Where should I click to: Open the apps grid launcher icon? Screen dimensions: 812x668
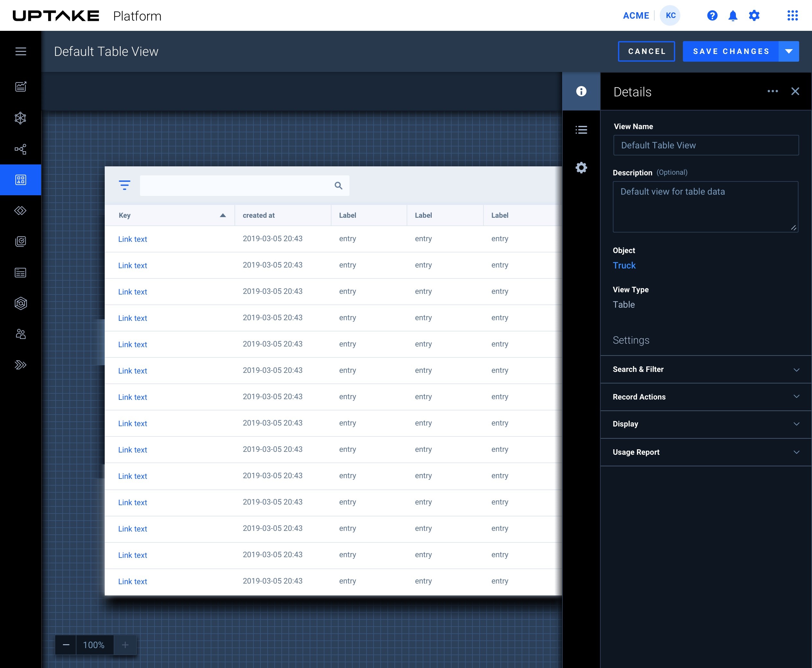pos(792,16)
